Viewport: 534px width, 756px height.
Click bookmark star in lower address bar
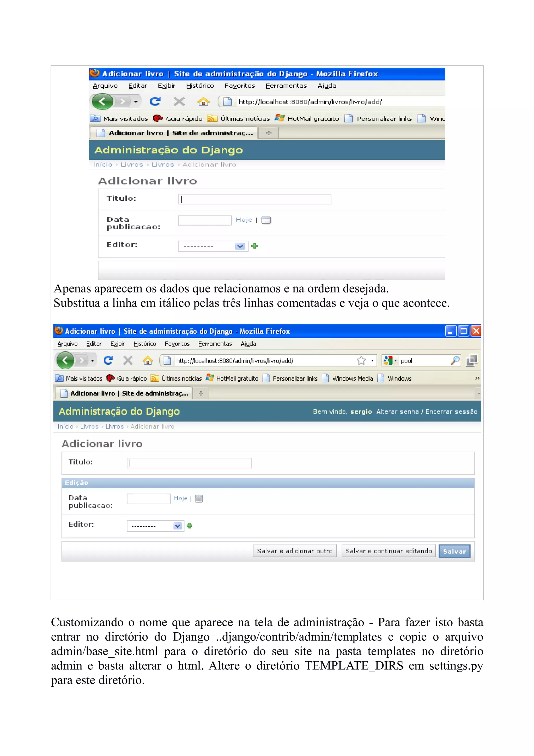point(361,361)
